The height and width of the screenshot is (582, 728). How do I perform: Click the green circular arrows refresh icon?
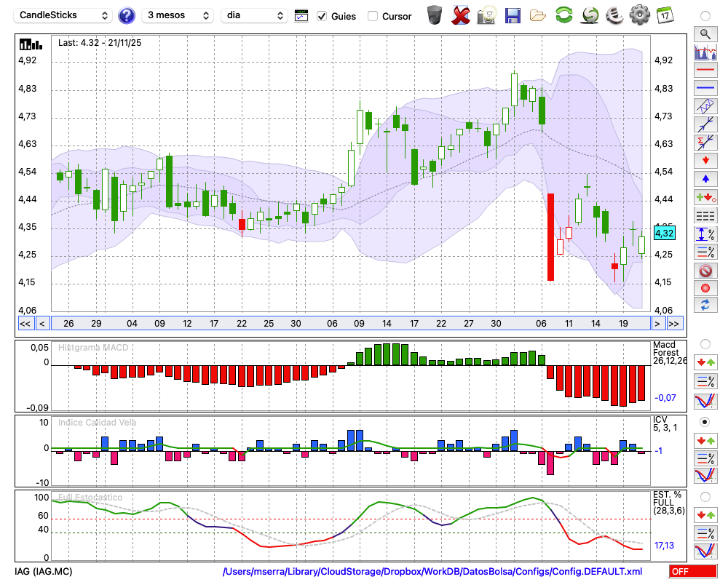coord(563,15)
